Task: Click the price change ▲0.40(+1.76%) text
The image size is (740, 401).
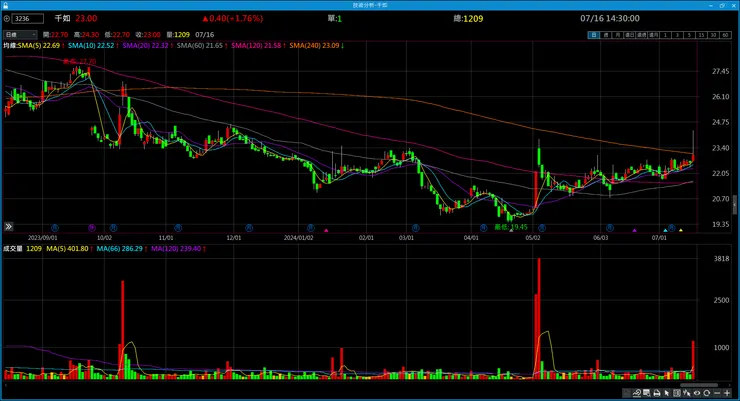Action: (x=233, y=18)
